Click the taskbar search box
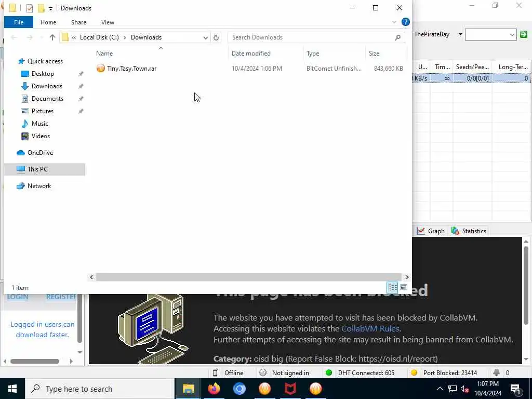 (x=100, y=389)
